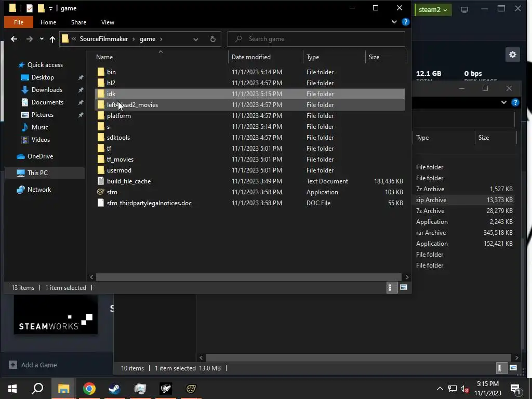Click Steam big picture monitor icon
This screenshot has height=399, width=532.
tap(464, 9)
